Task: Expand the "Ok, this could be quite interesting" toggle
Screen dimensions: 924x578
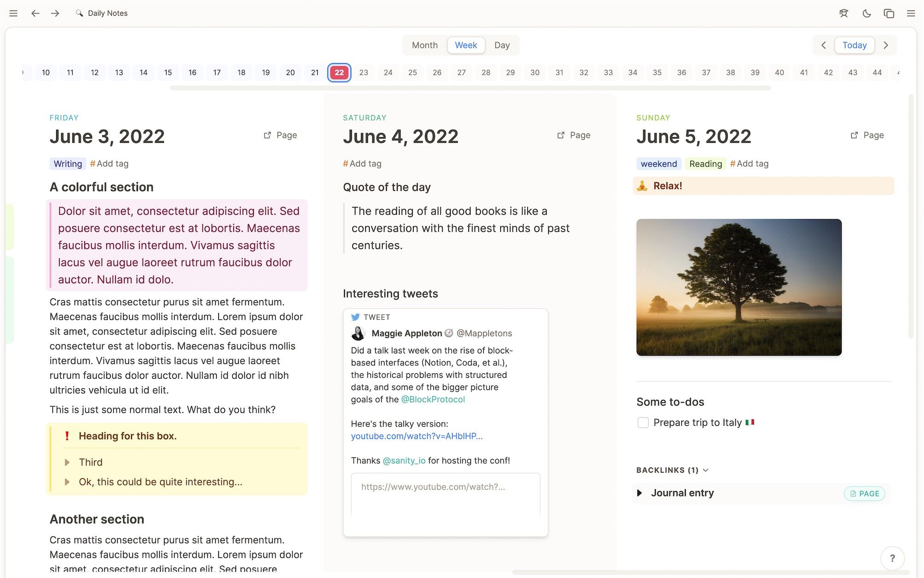Action: point(67,482)
